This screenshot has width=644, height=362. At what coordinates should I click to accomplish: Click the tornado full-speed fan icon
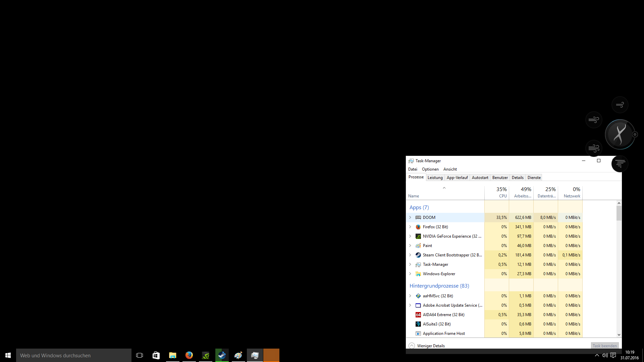[x=620, y=164]
